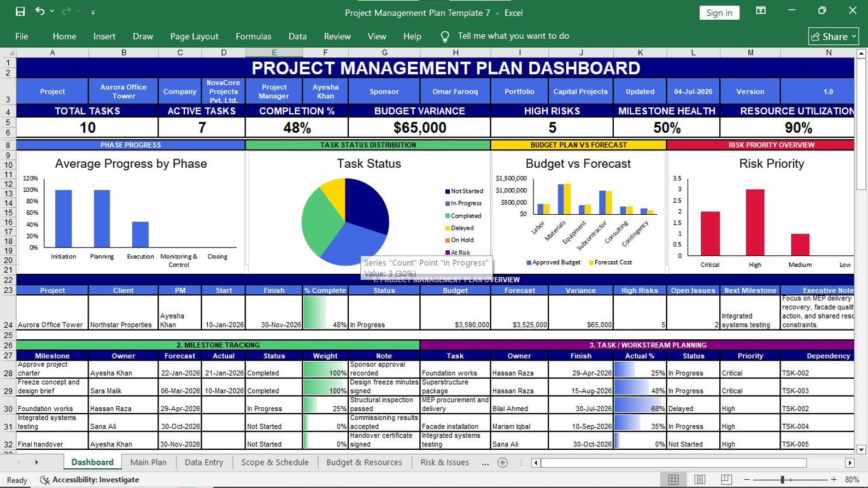Click the horizontal scrollbar left arrow

click(536, 463)
